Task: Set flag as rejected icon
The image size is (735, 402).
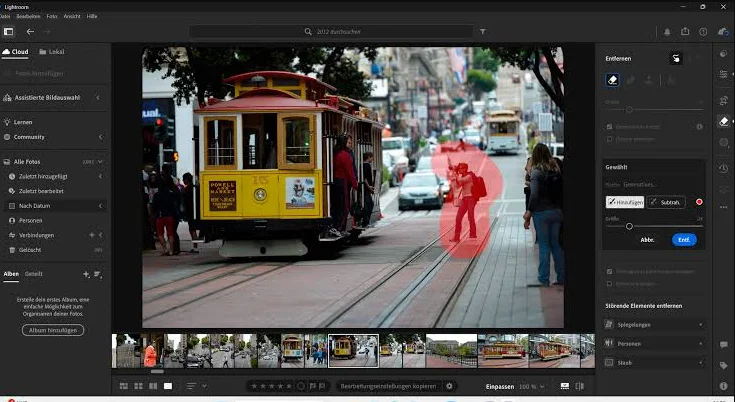Action: (322, 386)
